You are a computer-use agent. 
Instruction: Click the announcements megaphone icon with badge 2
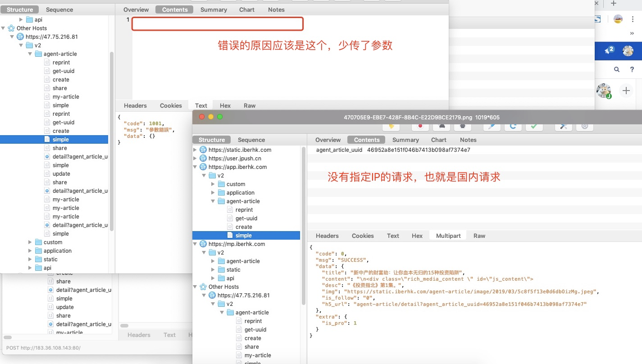coord(609,50)
